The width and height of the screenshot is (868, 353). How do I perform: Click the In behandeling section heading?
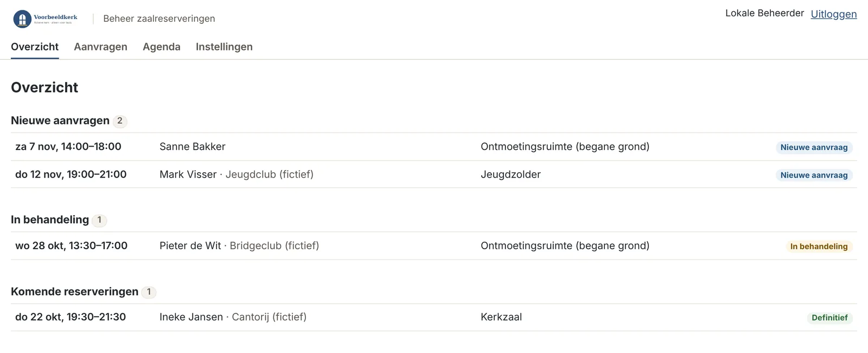[x=50, y=219]
